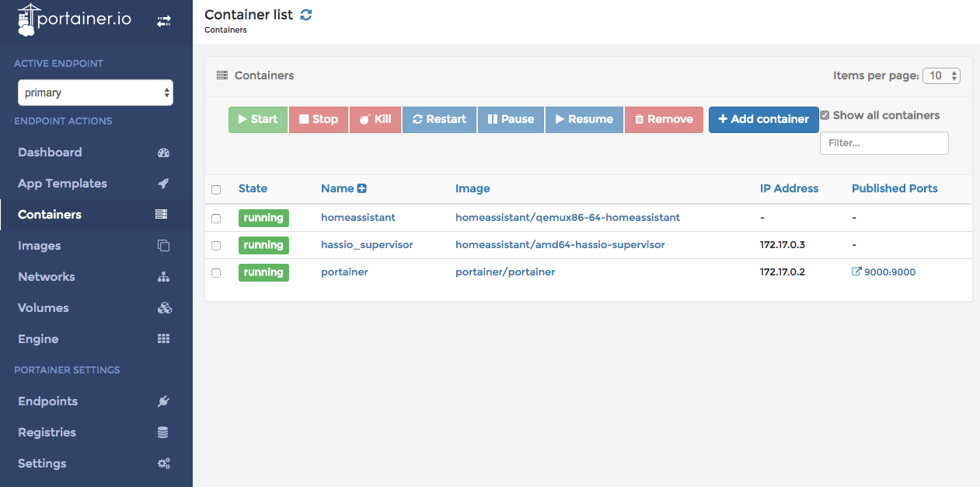
Task: Open the homeassistant/qemux86-64-homeassistant image link
Action: 567,218
